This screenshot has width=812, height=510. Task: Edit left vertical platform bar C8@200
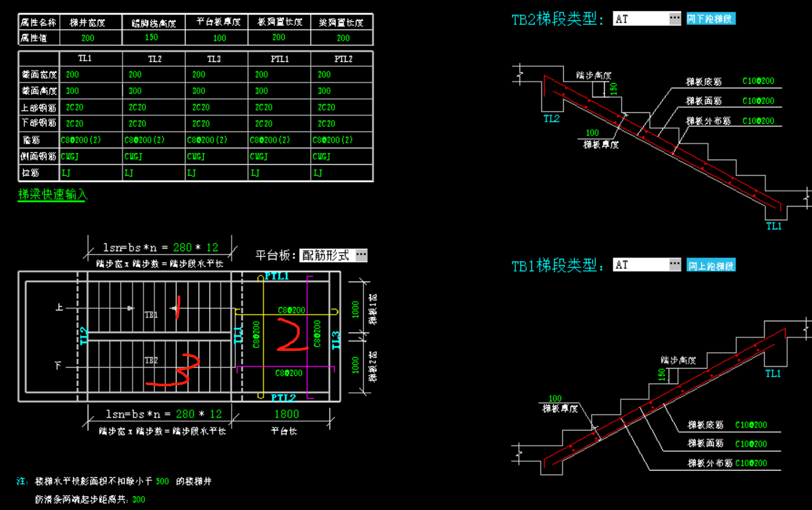click(x=256, y=334)
